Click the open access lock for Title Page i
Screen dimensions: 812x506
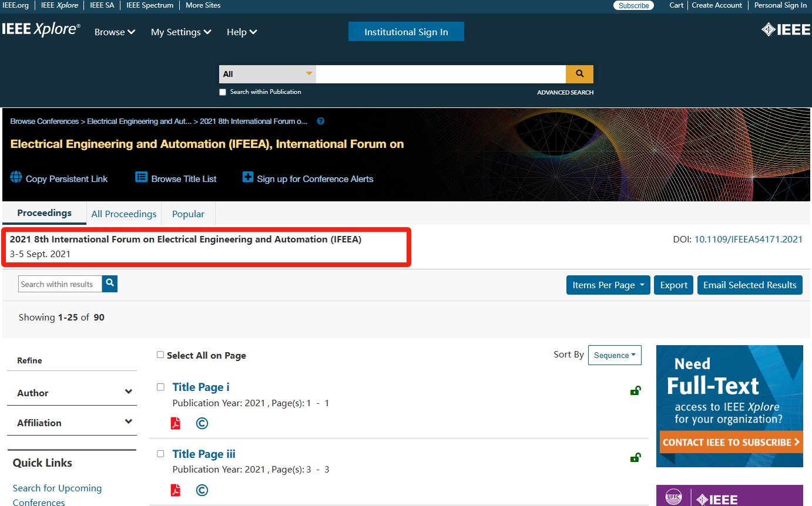(635, 390)
